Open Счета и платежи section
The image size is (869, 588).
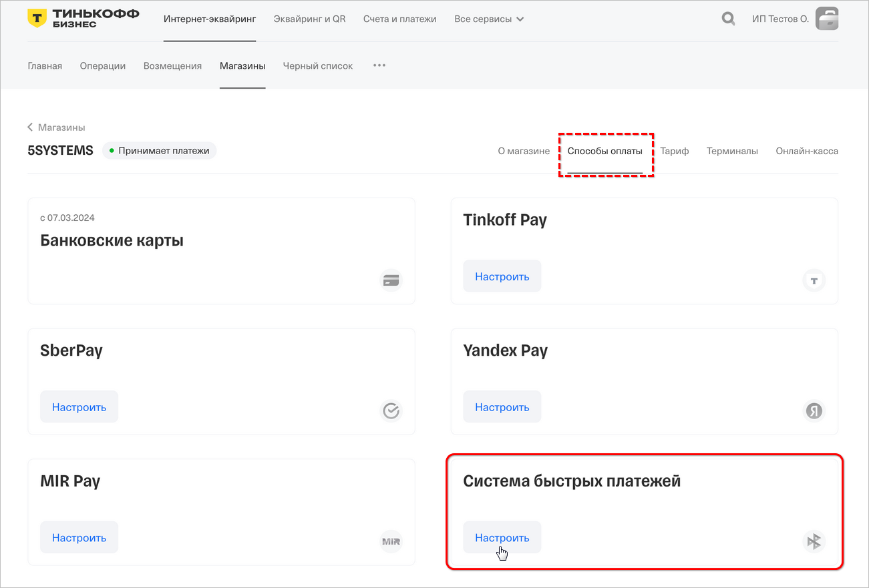[x=400, y=19]
